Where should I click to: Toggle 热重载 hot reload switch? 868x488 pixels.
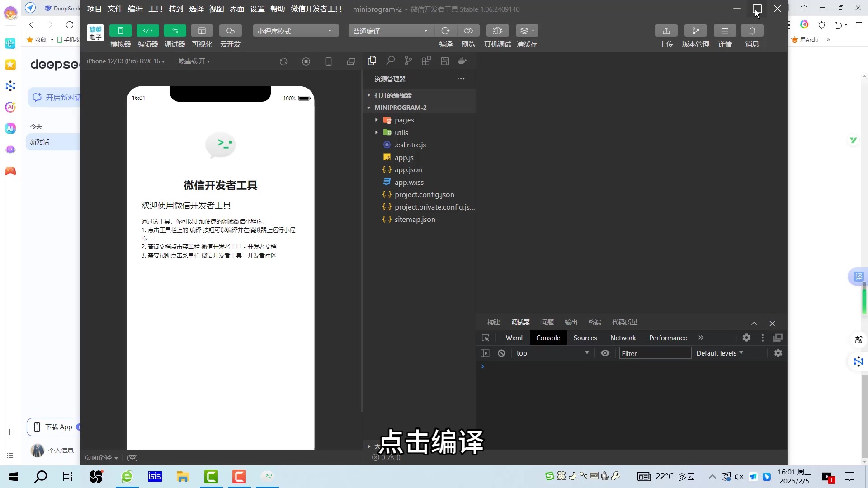click(x=193, y=61)
